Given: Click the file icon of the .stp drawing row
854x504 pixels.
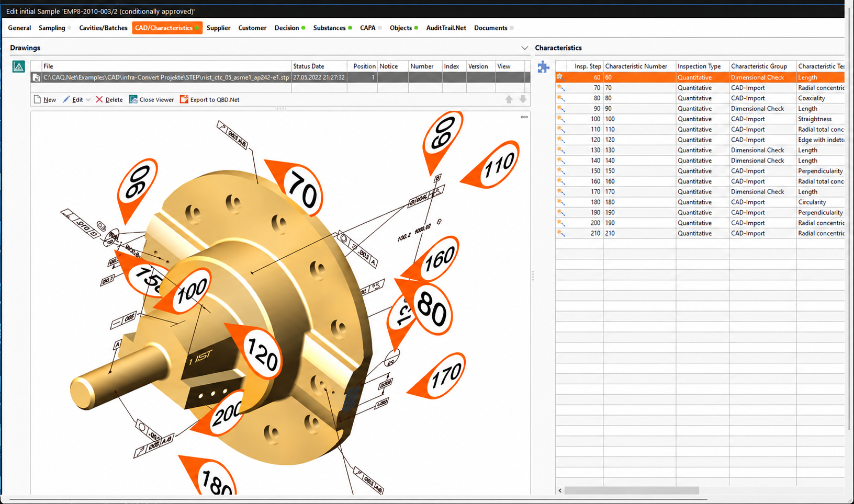Looking at the screenshot, I should [x=36, y=77].
